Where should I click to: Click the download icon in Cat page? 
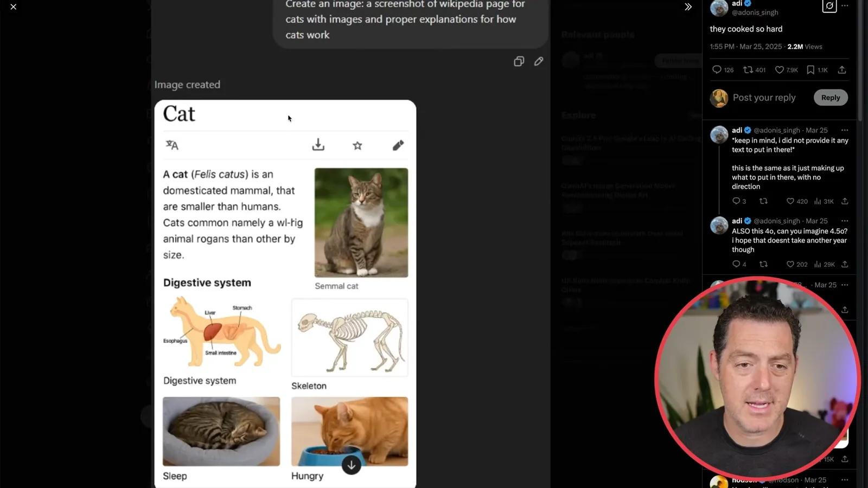(318, 145)
